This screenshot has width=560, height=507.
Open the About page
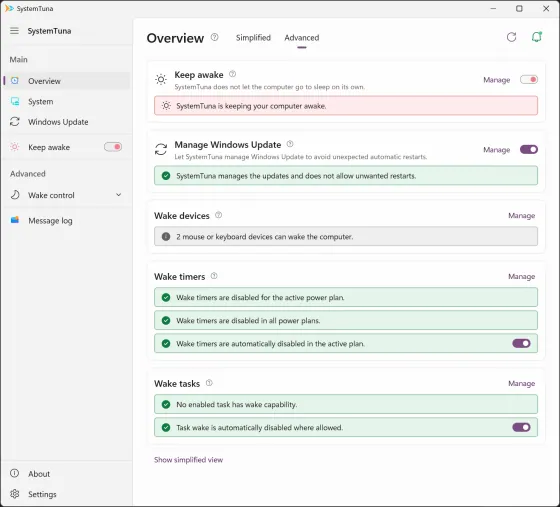pyautogui.click(x=67, y=474)
